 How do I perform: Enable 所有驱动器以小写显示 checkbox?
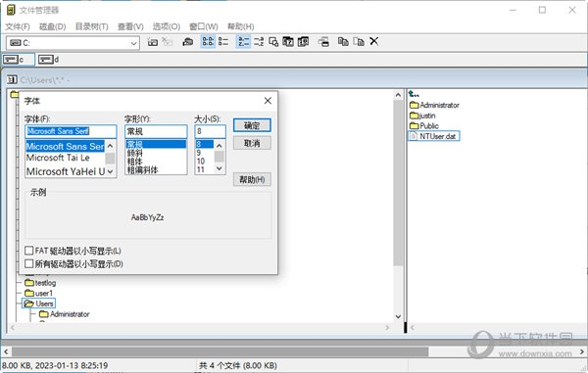tap(28, 263)
